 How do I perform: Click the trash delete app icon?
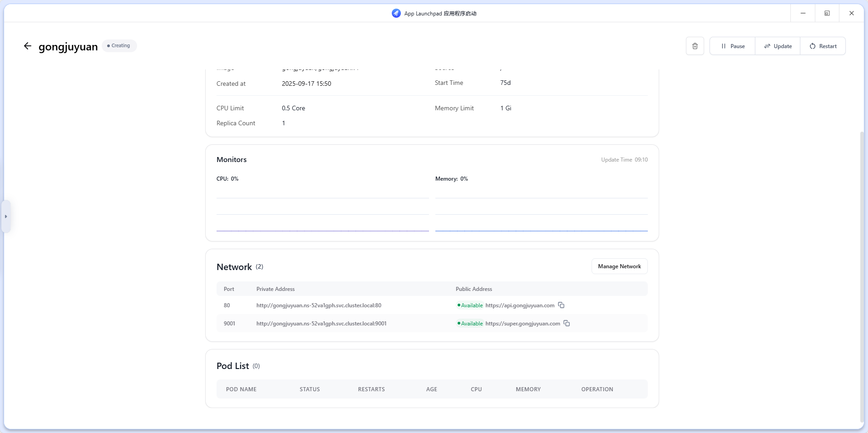(x=695, y=46)
